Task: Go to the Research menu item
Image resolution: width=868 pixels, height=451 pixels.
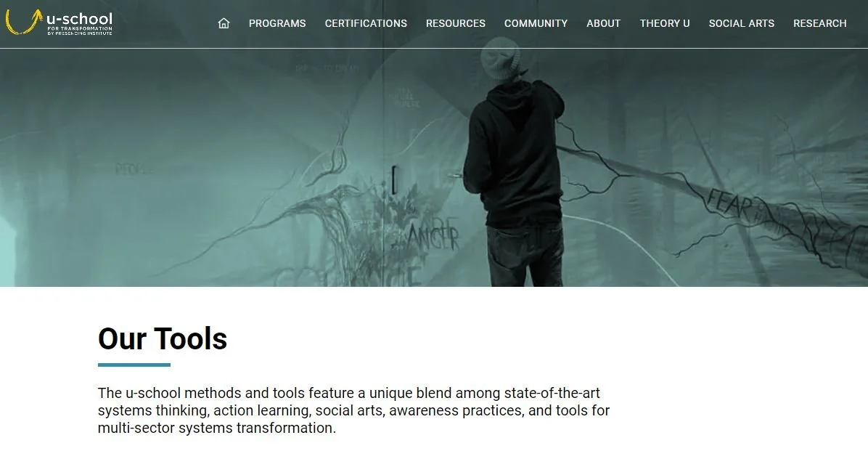Action: [820, 23]
